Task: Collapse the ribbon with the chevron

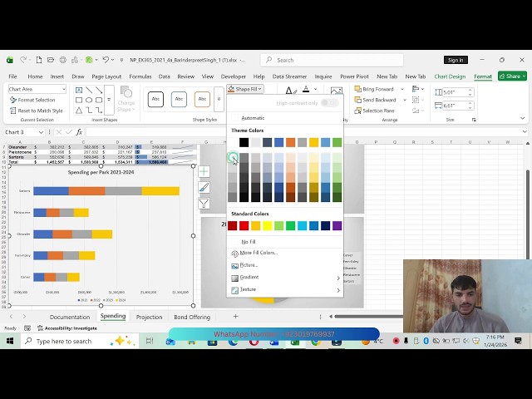Action: click(x=523, y=118)
